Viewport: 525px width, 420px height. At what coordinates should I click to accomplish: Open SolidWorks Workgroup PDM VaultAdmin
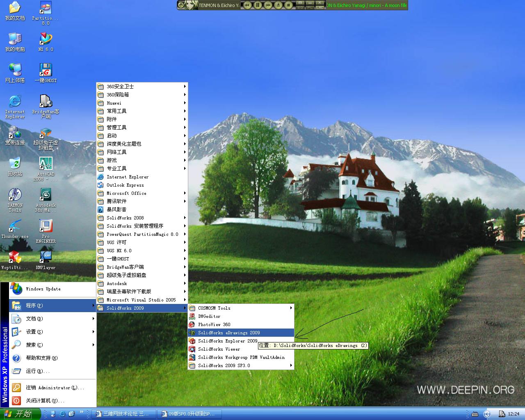[241, 357]
